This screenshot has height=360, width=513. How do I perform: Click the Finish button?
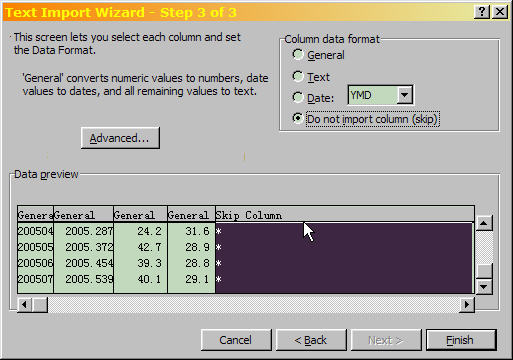pyautogui.click(x=461, y=340)
